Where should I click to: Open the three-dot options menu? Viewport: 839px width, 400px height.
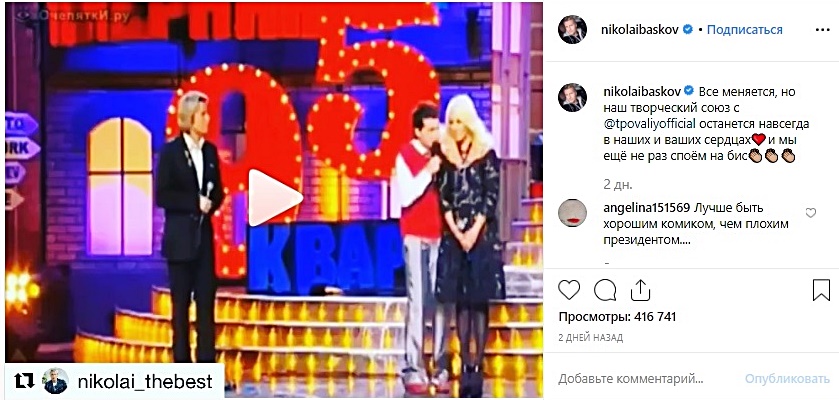tap(822, 30)
